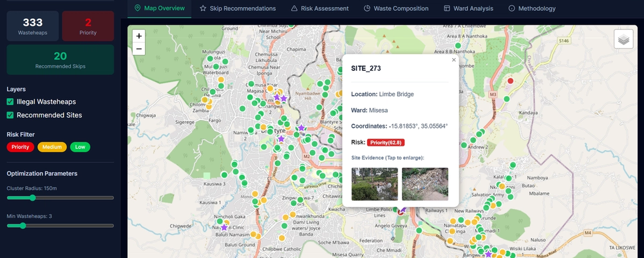644x258 pixels.
Task: Click the star icon beside Skip Recommendations
Action: [x=203, y=8]
